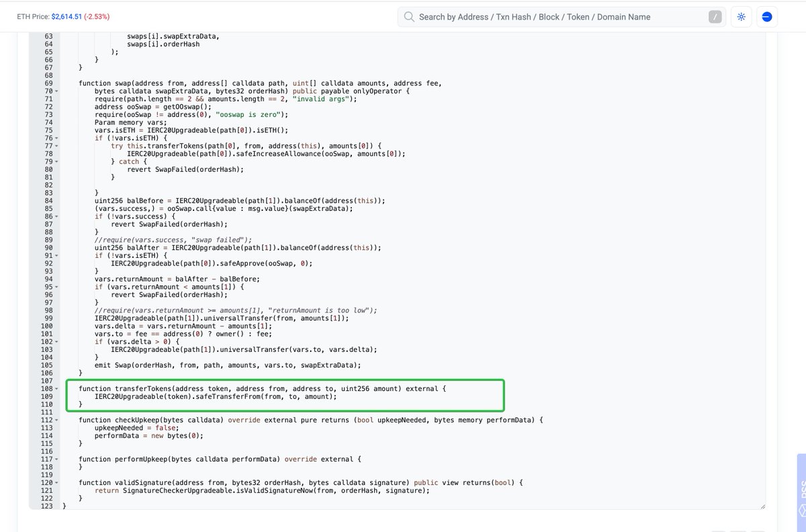Click 'upkeepNeeded = false;' line
Viewport: 806px width, 532px height.
tap(136, 428)
